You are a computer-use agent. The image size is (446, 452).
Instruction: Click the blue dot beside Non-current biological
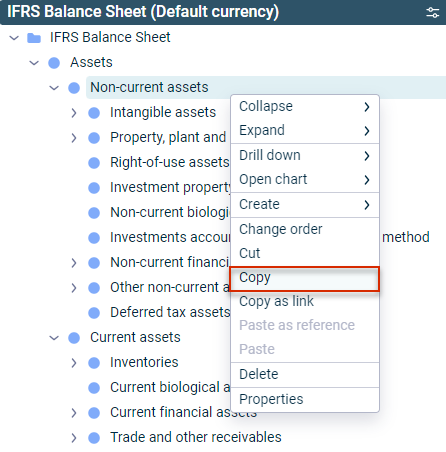(x=94, y=213)
